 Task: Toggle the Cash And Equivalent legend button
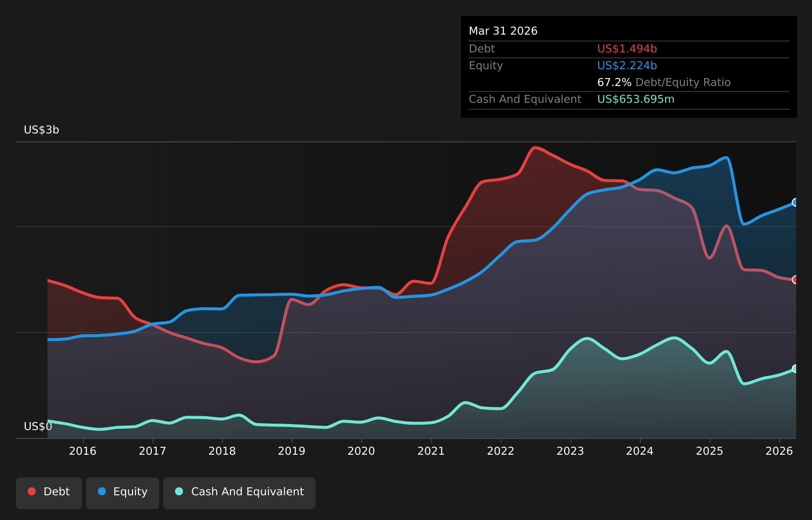239,493
